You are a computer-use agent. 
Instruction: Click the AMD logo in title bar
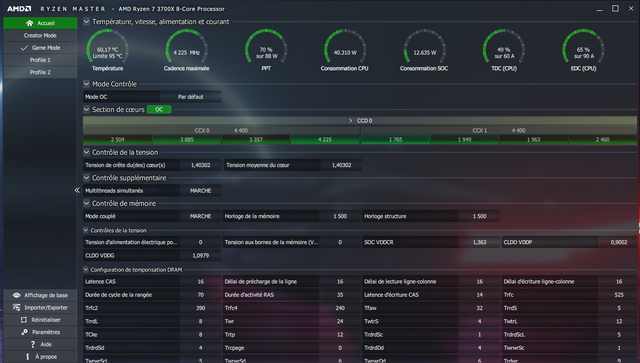coord(19,9)
